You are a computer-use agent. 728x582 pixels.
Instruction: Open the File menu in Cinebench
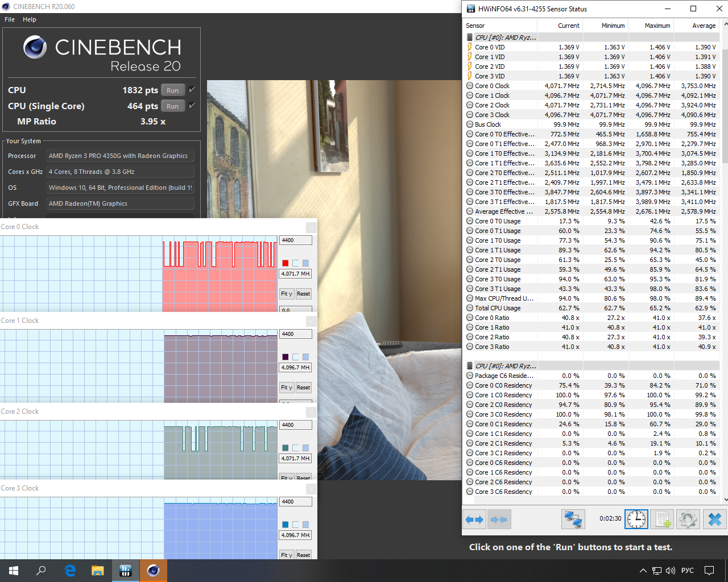[10, 19]
